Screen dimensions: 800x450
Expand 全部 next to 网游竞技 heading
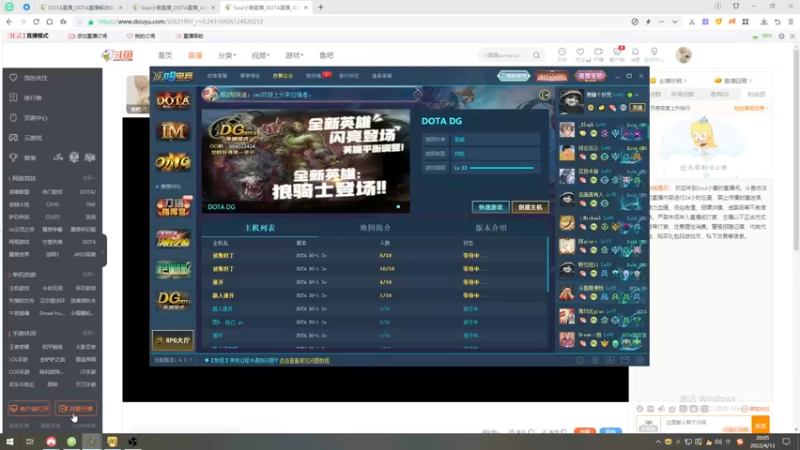pos(89,178)
